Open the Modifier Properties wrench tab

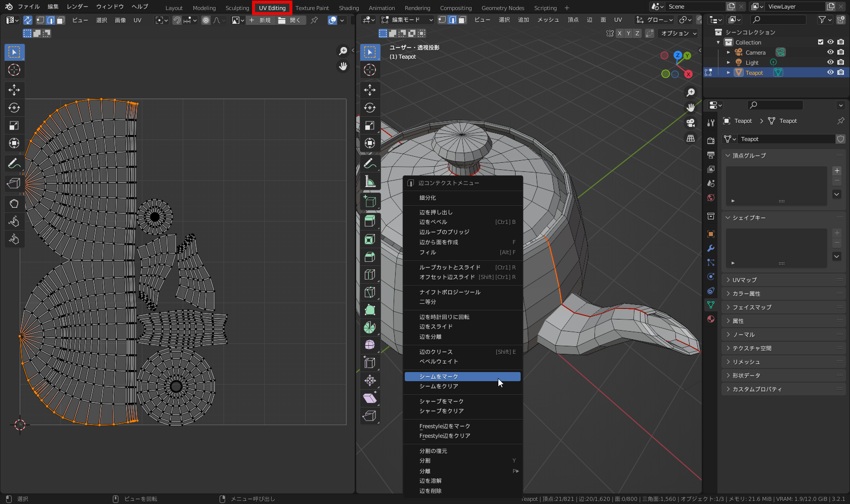710,248
